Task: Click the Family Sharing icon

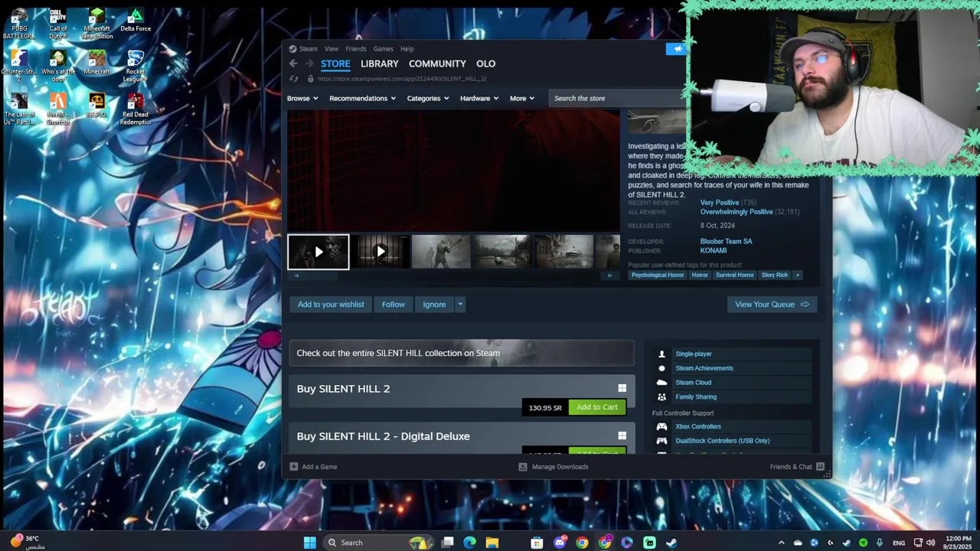Action: pos(661,397)
